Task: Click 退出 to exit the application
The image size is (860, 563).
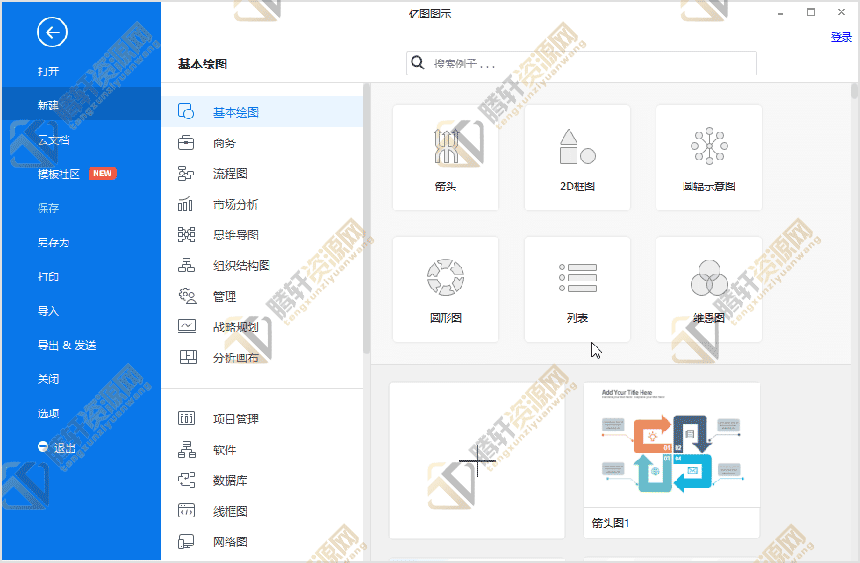Action: [64, 448]
